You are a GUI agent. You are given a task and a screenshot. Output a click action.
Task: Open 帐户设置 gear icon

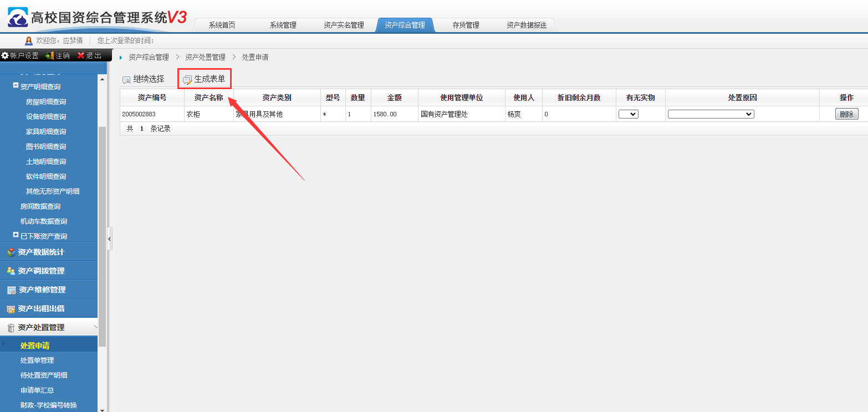tap(5, 55)
